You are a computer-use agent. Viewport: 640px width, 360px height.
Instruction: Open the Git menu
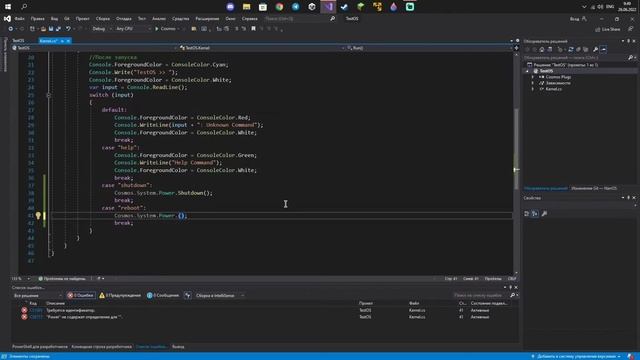pyautogui.click(x=67, y=19)
